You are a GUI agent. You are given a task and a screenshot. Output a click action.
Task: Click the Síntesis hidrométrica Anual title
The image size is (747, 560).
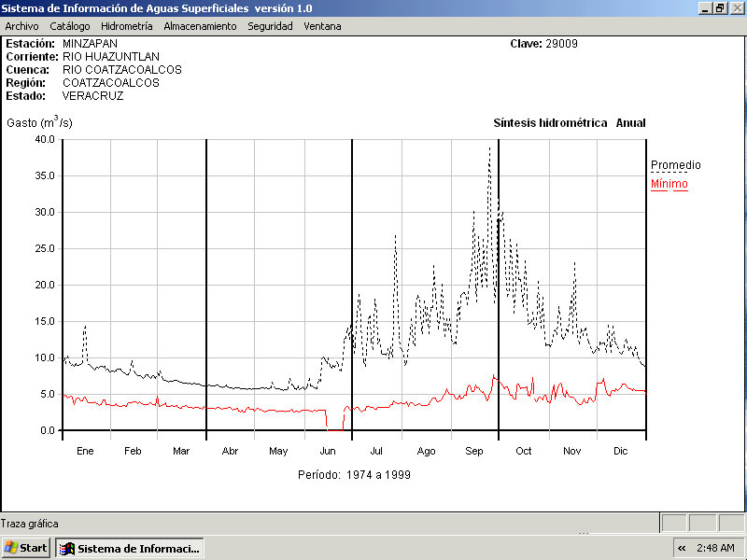tap(569, 123)
